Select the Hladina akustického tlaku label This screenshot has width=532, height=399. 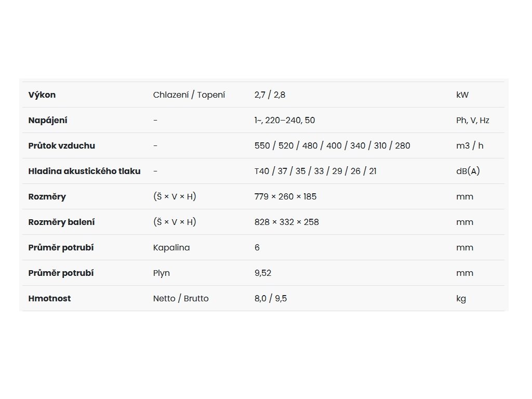pos(84,171)
